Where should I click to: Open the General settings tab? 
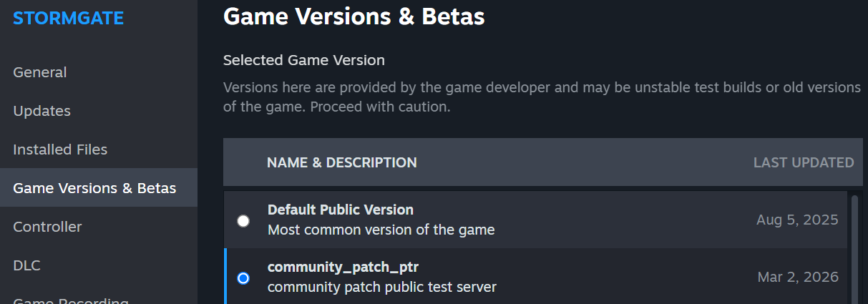point(40,72)
